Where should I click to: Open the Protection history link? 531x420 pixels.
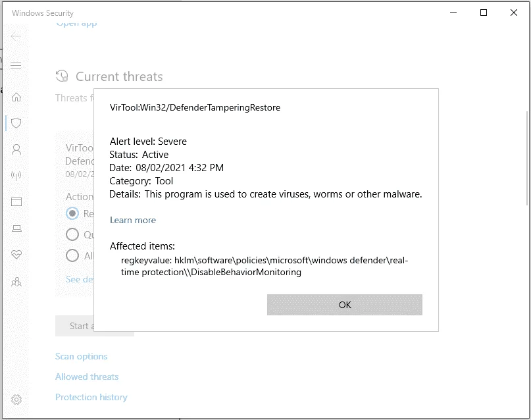[91, 397]
